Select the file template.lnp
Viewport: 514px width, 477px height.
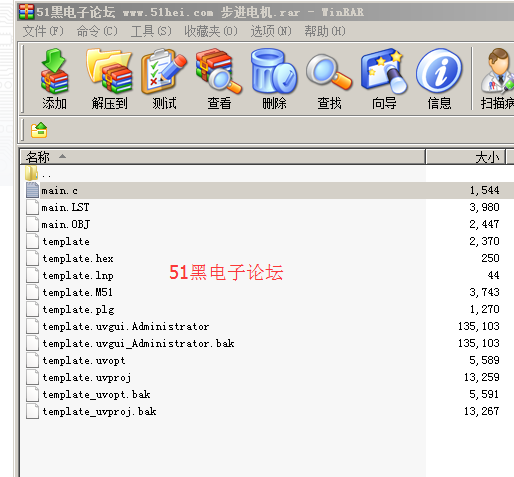[x=78, y=276]
